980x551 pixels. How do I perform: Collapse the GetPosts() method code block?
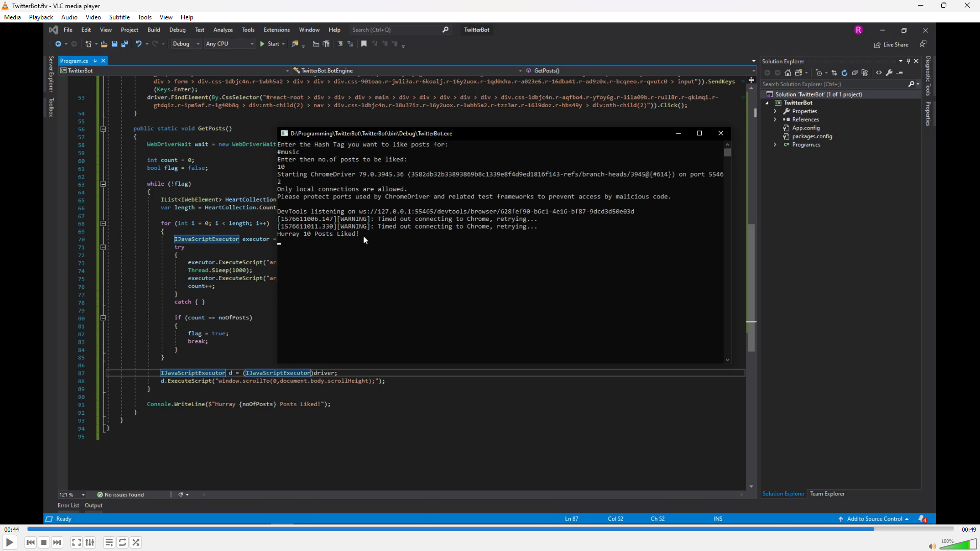click(103, 129)
